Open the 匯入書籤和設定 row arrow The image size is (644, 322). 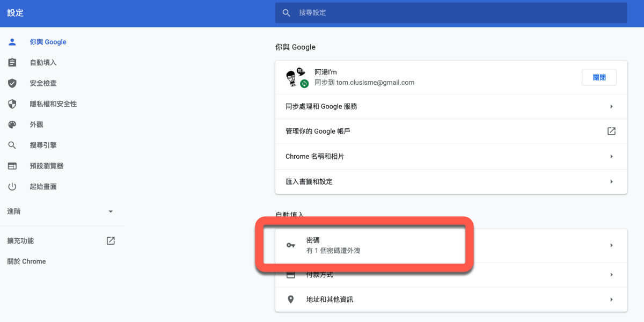click(x=611, y=182)
